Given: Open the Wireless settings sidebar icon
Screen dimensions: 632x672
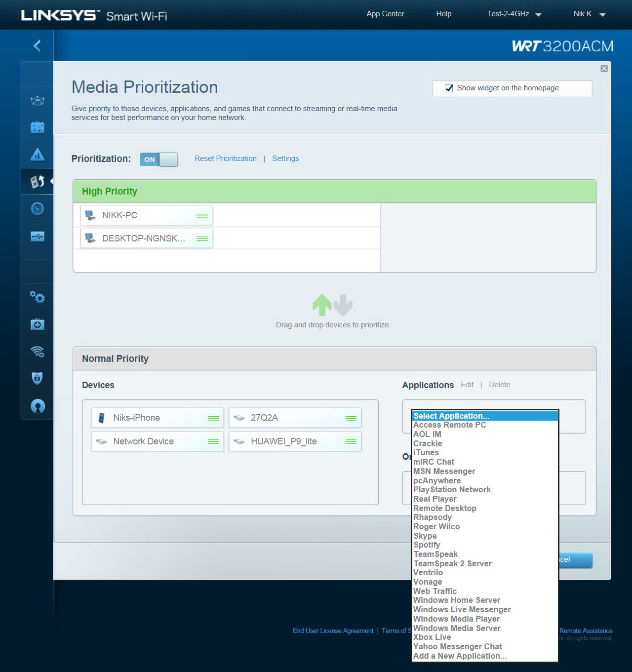Looking at the screenshot, I should tap(38, 352).
